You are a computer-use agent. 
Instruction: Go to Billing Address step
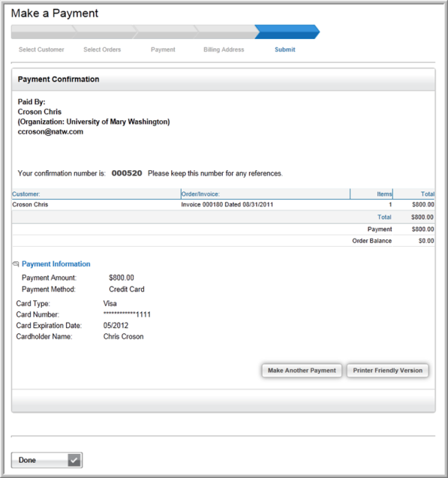click(224, 50)
